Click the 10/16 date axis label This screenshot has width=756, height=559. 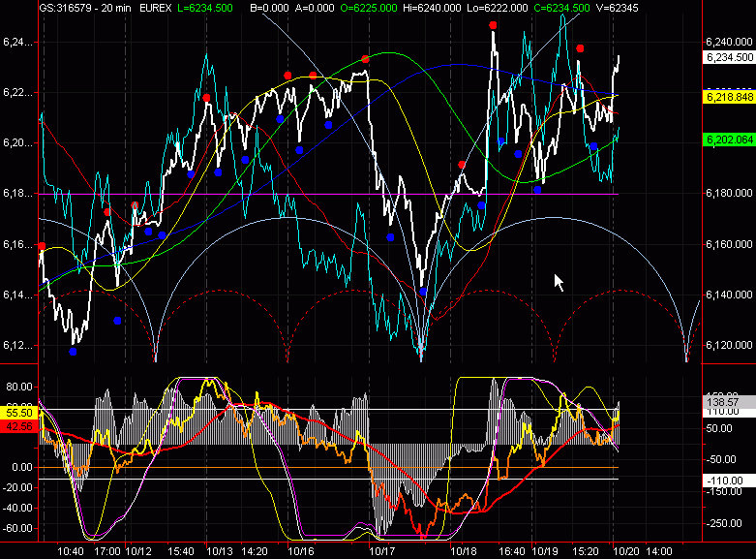point(301,551)
